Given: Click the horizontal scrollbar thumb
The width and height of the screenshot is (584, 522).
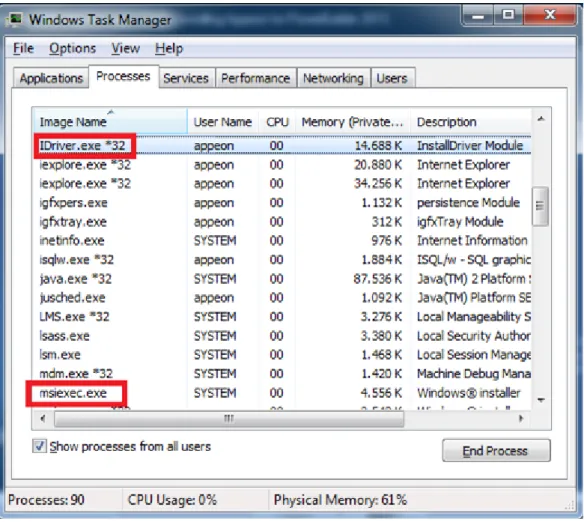Looking at the screenshot, I should click(229, 419).
